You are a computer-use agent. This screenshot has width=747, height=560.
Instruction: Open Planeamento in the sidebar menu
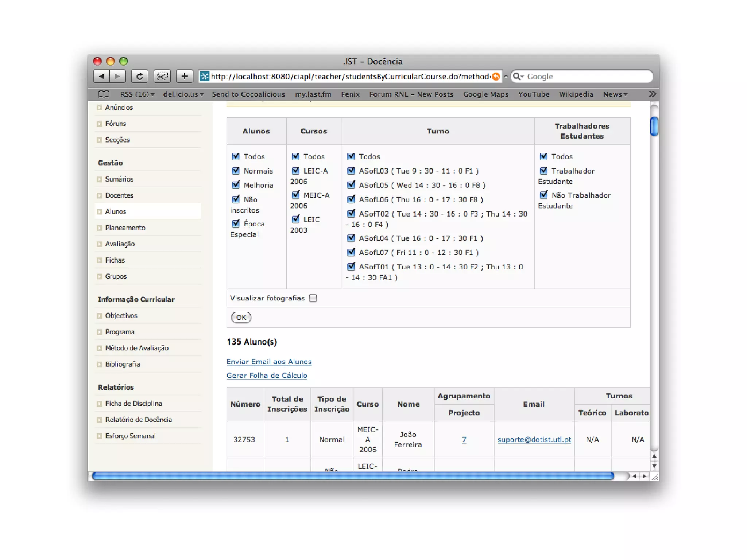coord(125,228)
